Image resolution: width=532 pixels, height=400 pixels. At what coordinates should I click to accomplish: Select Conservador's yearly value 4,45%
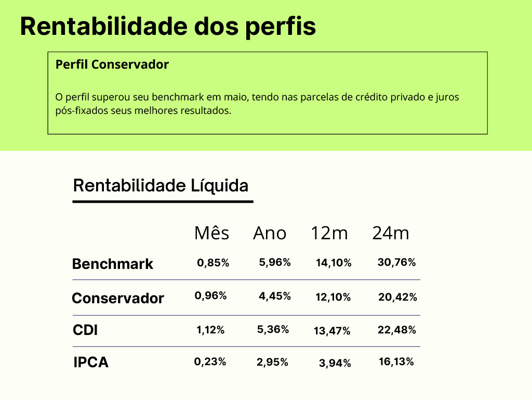[275, 296]
